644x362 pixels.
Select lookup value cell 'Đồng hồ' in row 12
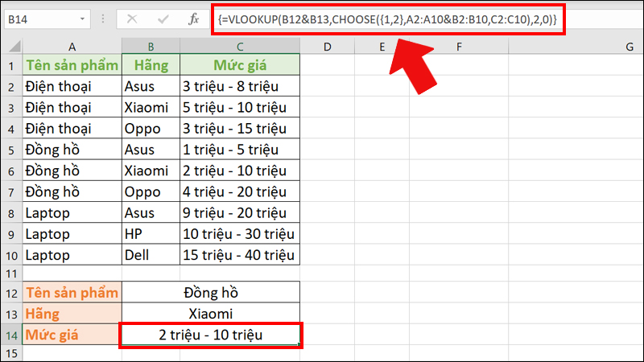211,292
